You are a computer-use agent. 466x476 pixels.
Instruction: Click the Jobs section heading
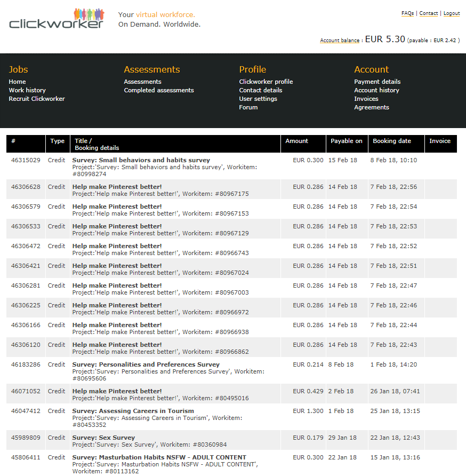[x=18, y=69]
